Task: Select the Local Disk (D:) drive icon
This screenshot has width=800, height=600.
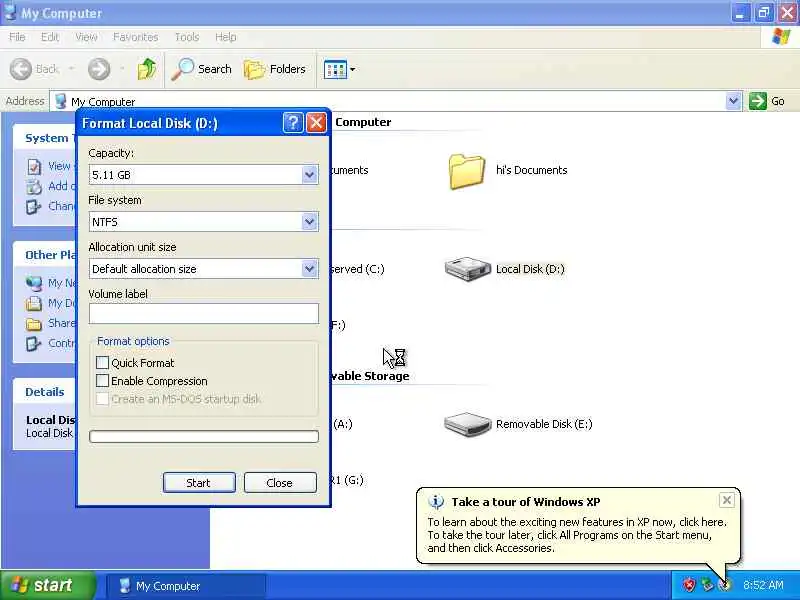Action: coord(467,269)
